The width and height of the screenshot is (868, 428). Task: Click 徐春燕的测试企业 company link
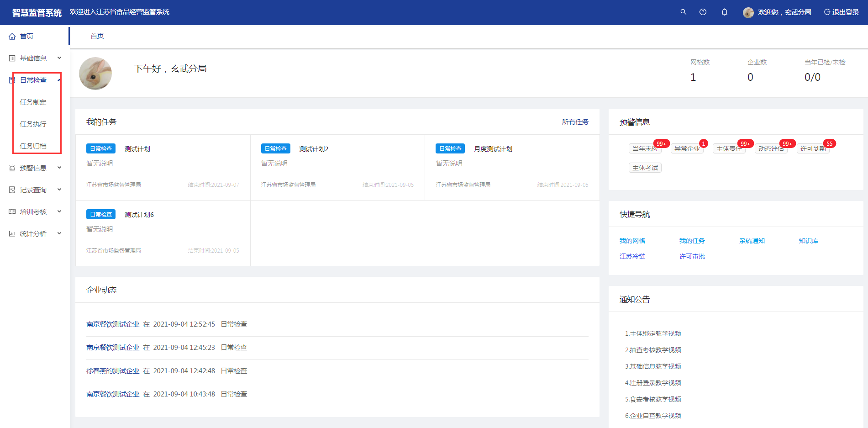[x=113, y=371]
